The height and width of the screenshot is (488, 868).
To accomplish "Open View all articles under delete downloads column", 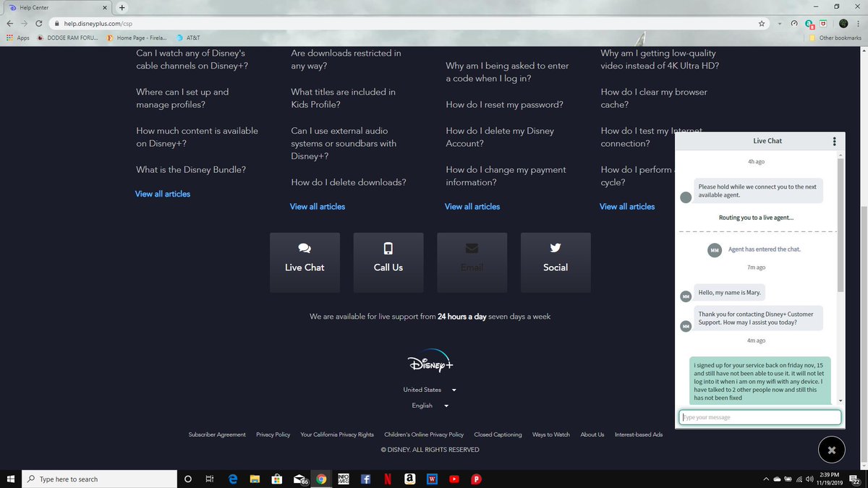I will (318, 207).
